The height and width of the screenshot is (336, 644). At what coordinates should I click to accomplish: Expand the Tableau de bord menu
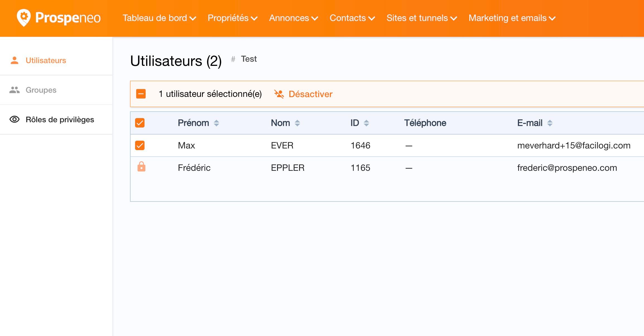click(x=159, y=18)
